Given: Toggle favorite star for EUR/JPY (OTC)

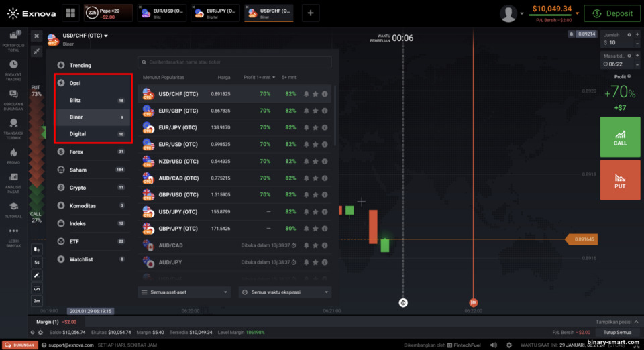Looking at the screenshot, I should (315, 127).
